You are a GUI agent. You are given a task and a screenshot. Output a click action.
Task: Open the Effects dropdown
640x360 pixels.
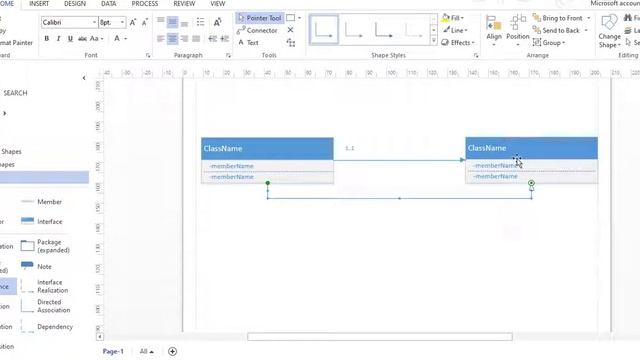[458, 42]
